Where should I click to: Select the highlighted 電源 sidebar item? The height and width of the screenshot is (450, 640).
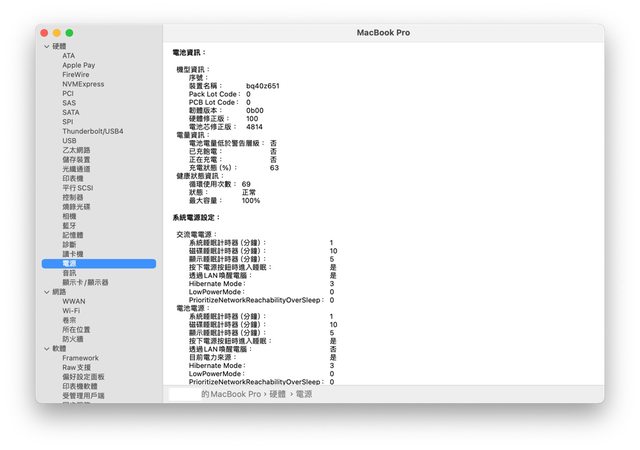99,263
